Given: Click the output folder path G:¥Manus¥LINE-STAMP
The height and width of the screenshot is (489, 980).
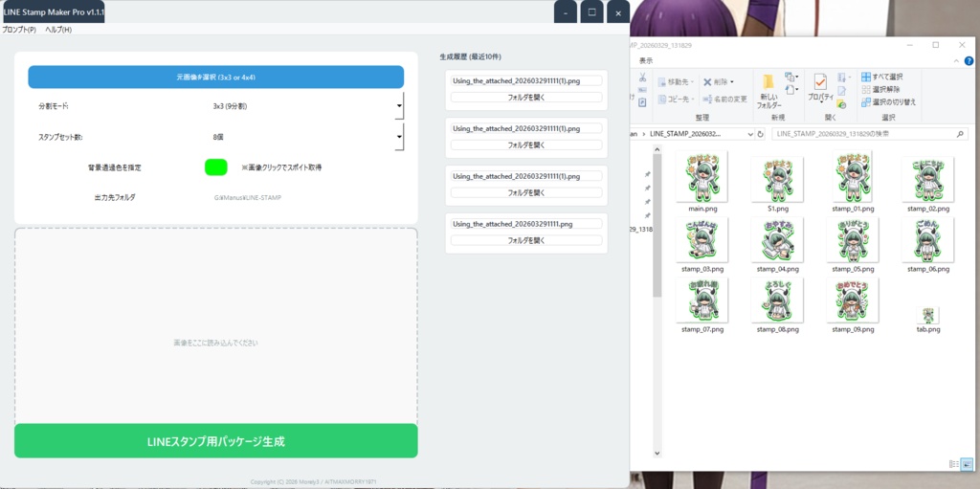Looking at the screenshot, I should pos(248,197).
